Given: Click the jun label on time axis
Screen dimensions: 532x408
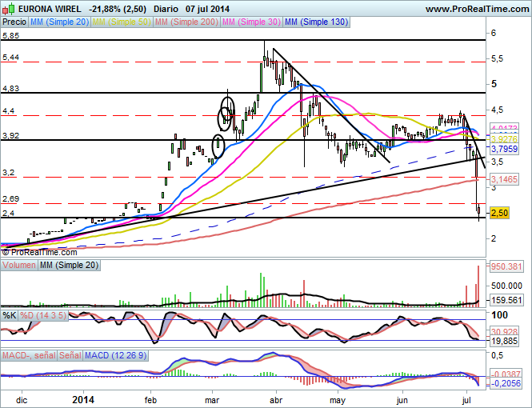Looking at the screenshot, I should 402,400.
